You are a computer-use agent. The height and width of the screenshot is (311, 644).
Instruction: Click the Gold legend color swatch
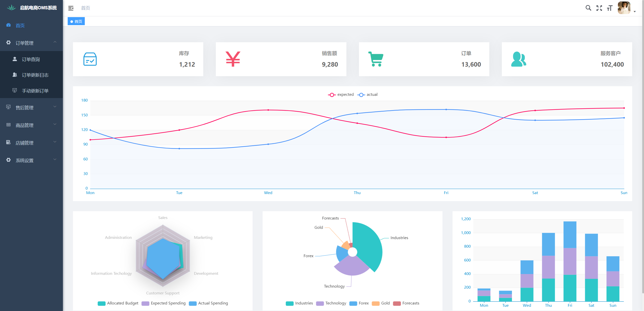point(376,303)
